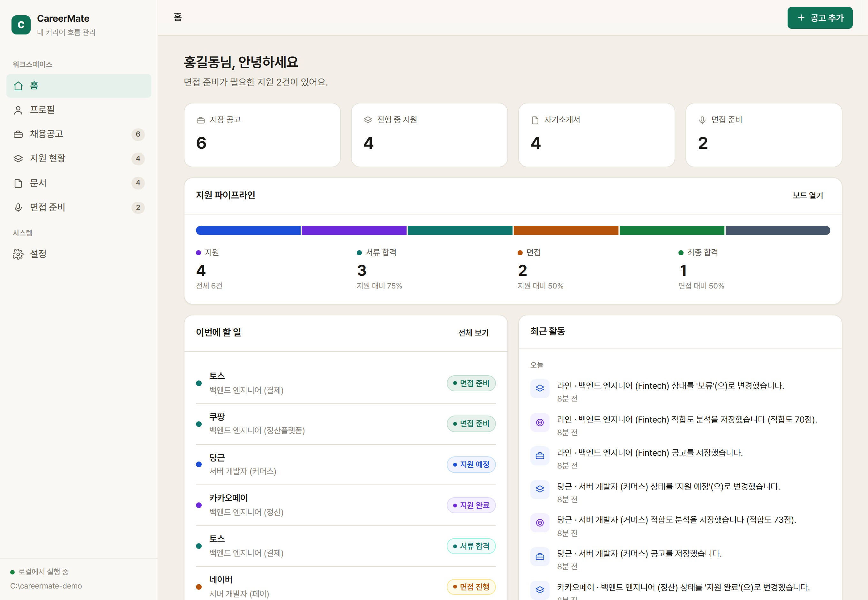Click the briefcase icon on 저장 공고 card
The image size is (868, 600).
[x=201, y=120]
